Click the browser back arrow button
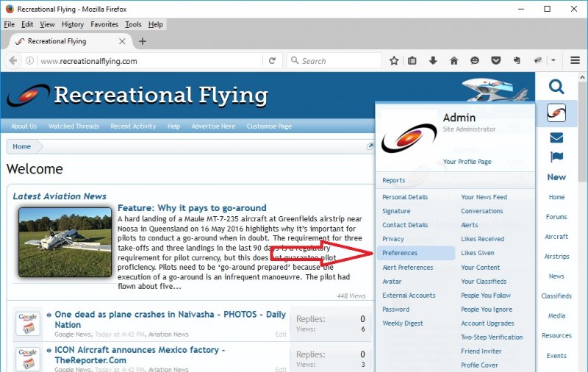 (12, 61)
